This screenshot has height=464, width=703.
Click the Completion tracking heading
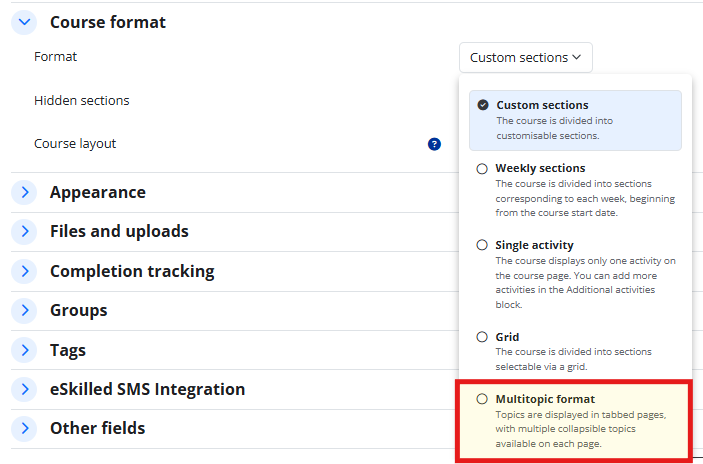point(132,271)
